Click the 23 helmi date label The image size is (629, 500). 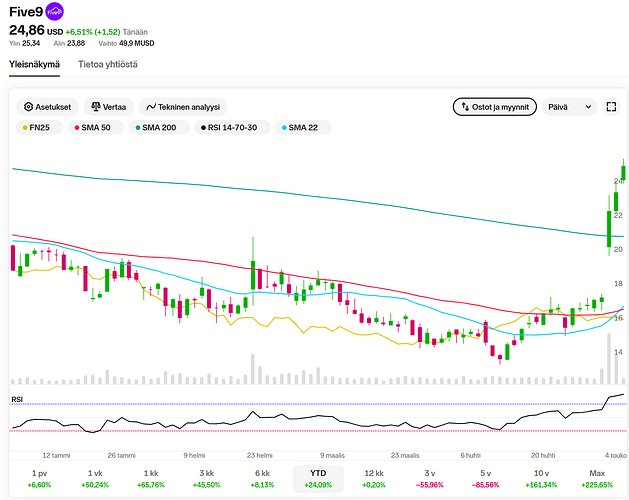click(260, 455)
